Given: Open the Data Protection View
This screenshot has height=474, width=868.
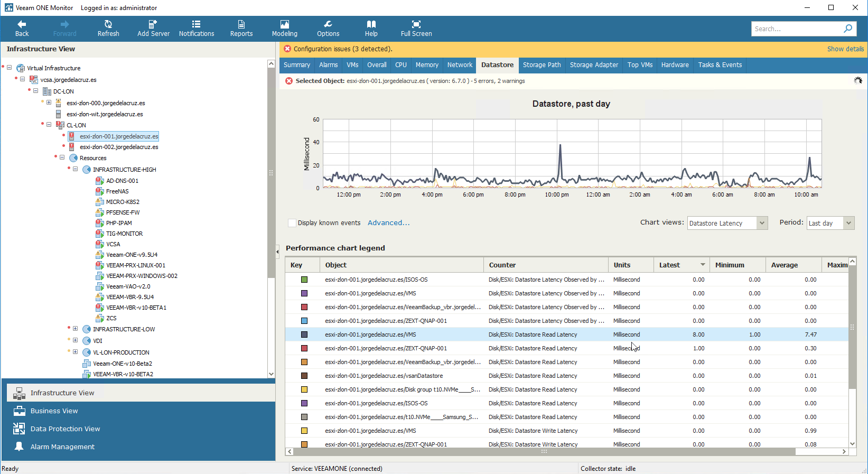Looking at the screenshot, I should (65, 429).
